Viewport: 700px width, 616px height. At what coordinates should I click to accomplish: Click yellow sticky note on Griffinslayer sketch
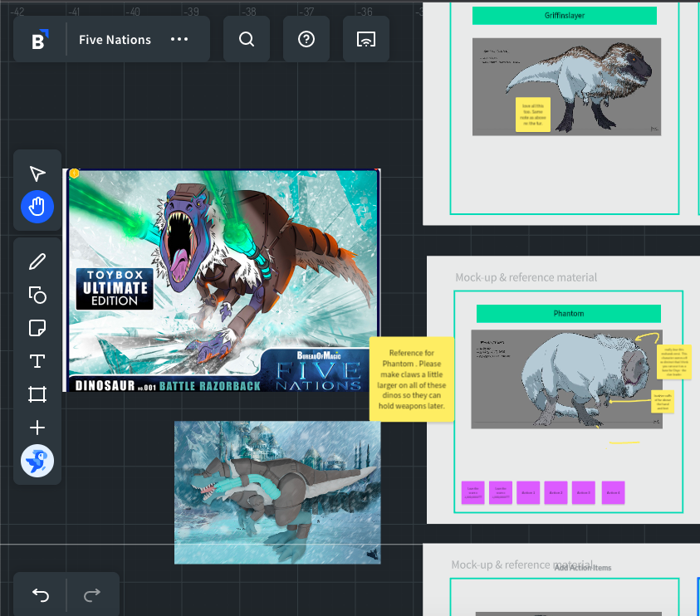click(x=533, y=115)
